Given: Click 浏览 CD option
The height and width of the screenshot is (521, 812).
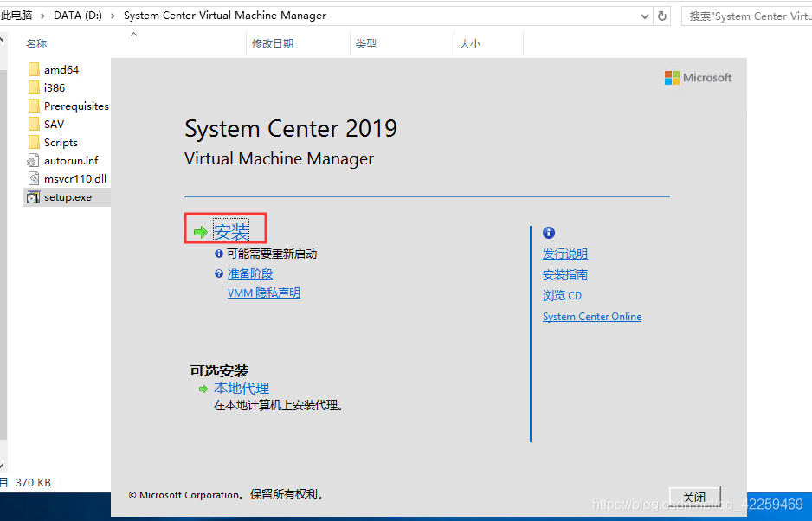Looking at the screenshot, I should pos(562,295).
